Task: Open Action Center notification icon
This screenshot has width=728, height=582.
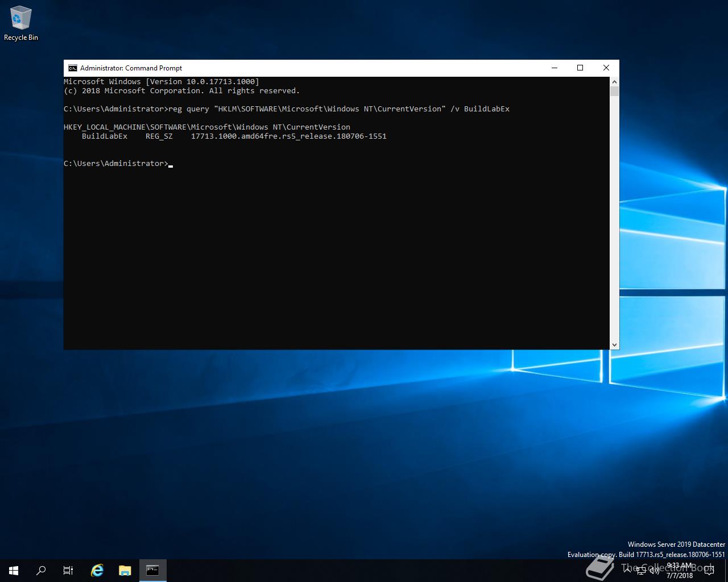Action: (x=709, y=571)
